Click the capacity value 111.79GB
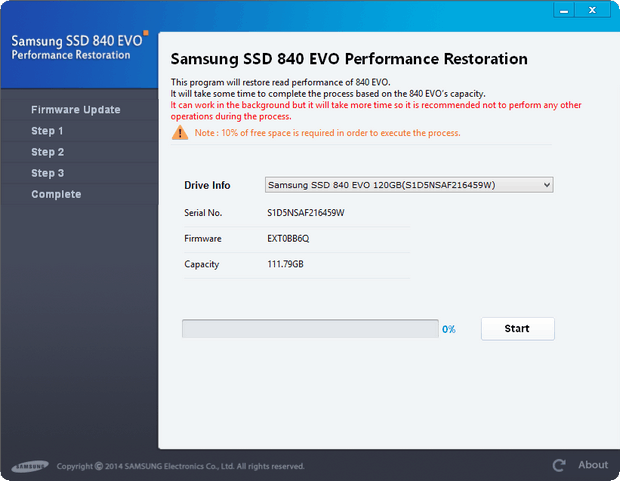 (285, 265)
